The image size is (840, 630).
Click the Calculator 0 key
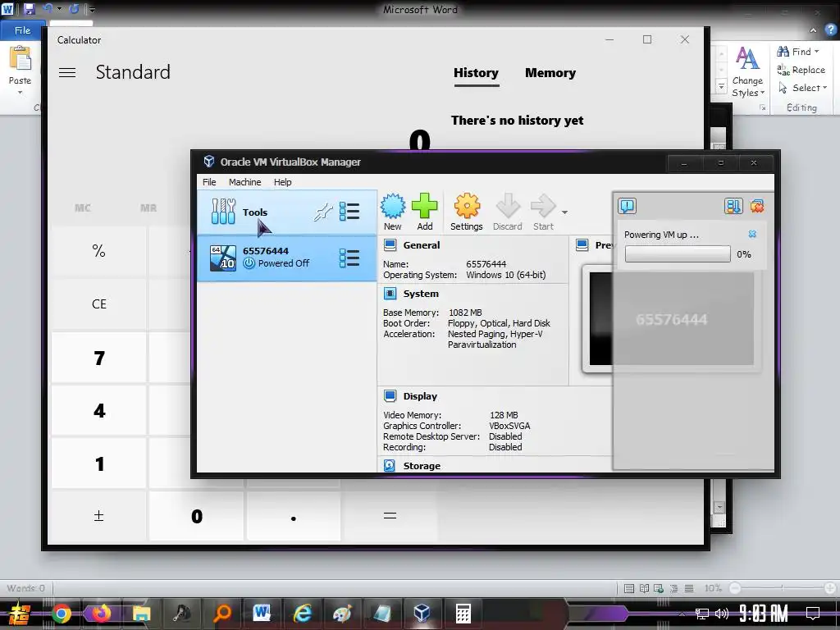[196, 517]
